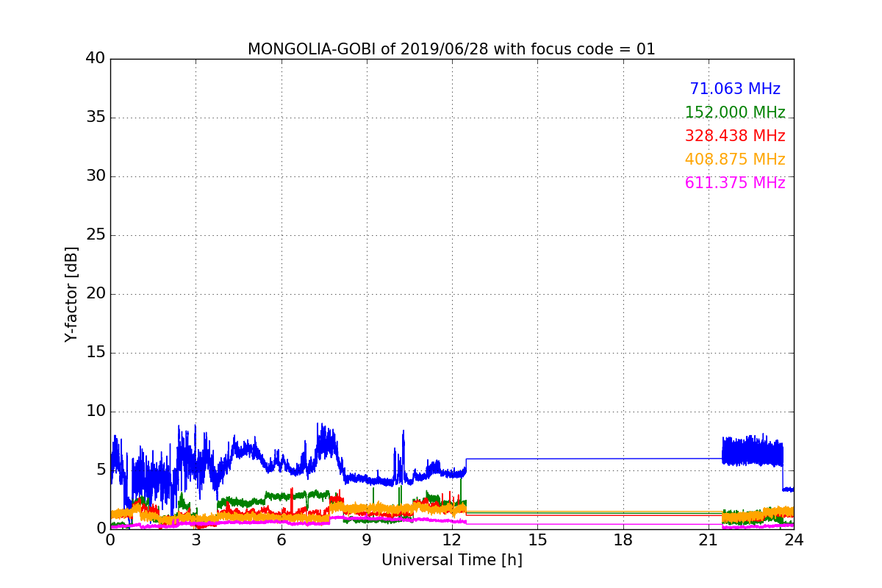Click the x-axis tick label 3
This screenshot has width=882, height=588.
pos(196,539)
